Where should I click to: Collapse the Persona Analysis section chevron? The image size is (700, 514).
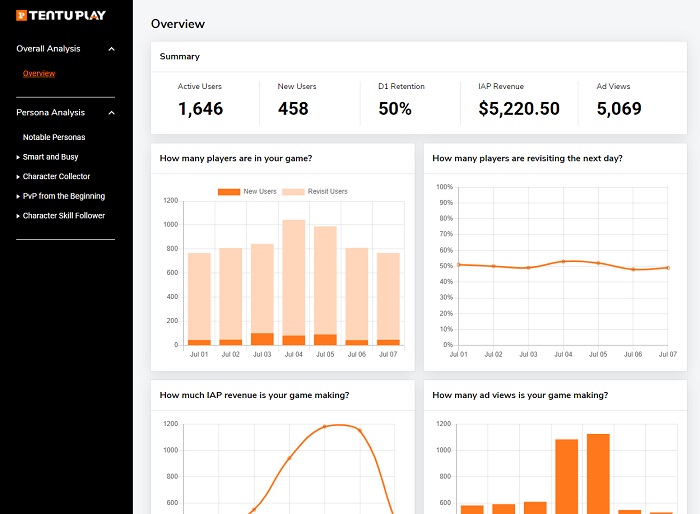point(112,113)
